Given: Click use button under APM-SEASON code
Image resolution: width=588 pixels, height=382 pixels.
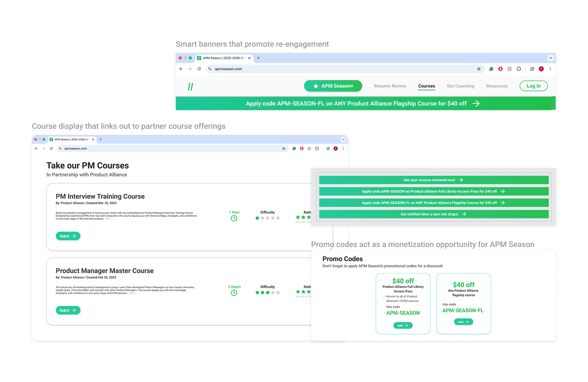Looking at the screenshot, I should (x=403, y=326).
